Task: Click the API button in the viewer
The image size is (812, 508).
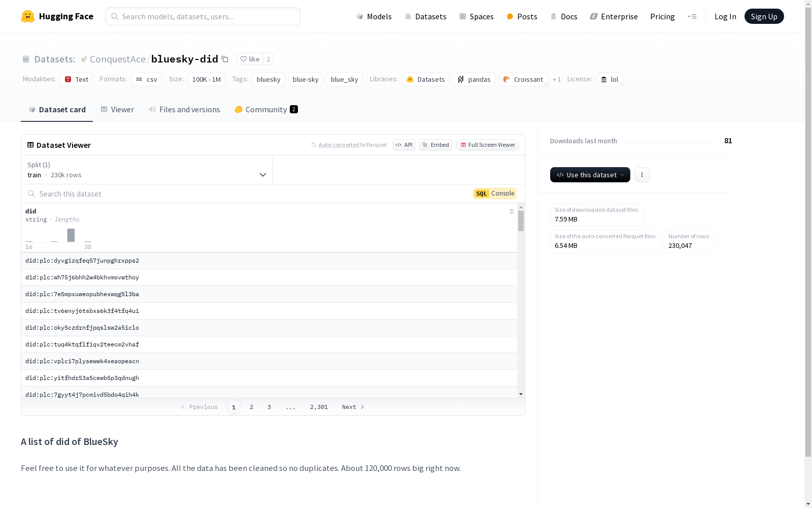Action: pyautogui.click(x=404, y=145)
